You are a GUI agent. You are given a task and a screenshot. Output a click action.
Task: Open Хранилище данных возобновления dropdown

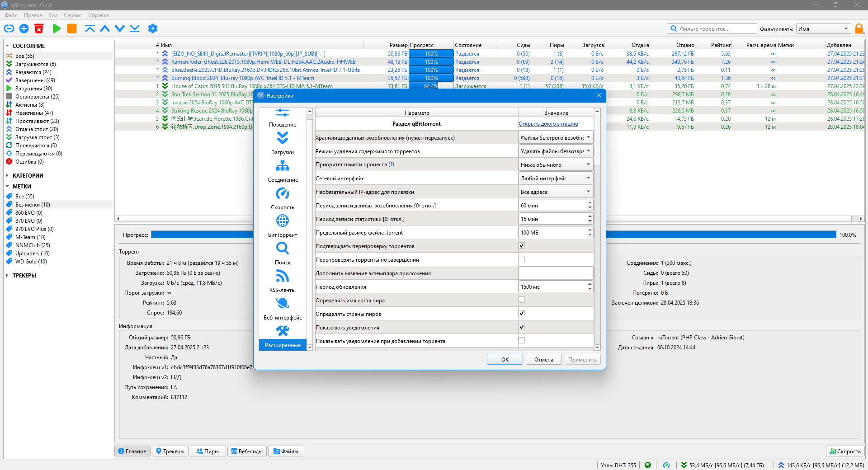[556, 138]
